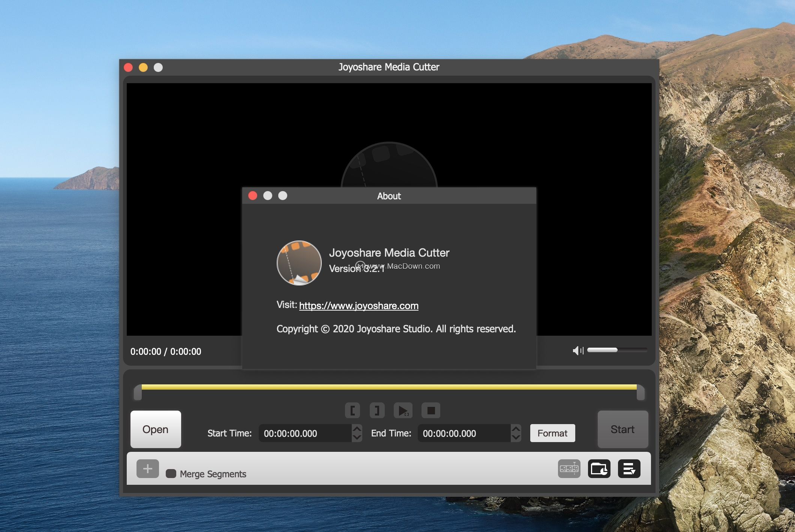Screen dimensions: 795x532
Task: Close the About dialog window
Action: [x=253, y=196]
